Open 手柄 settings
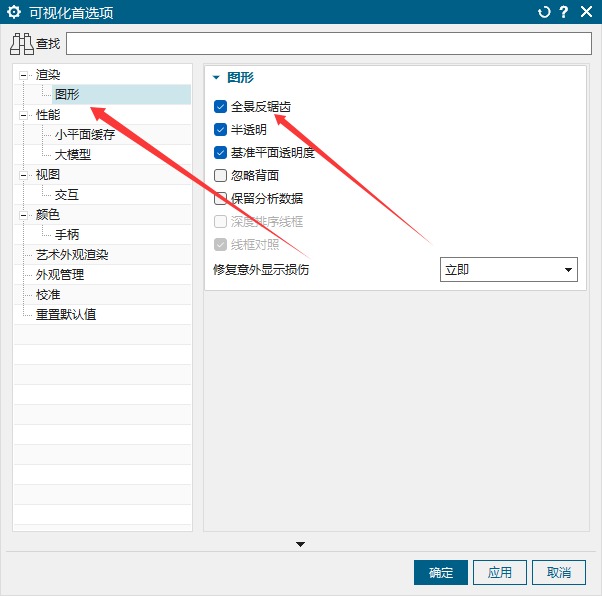The width and height of the screenshot is (602, 596). (67, 234)
